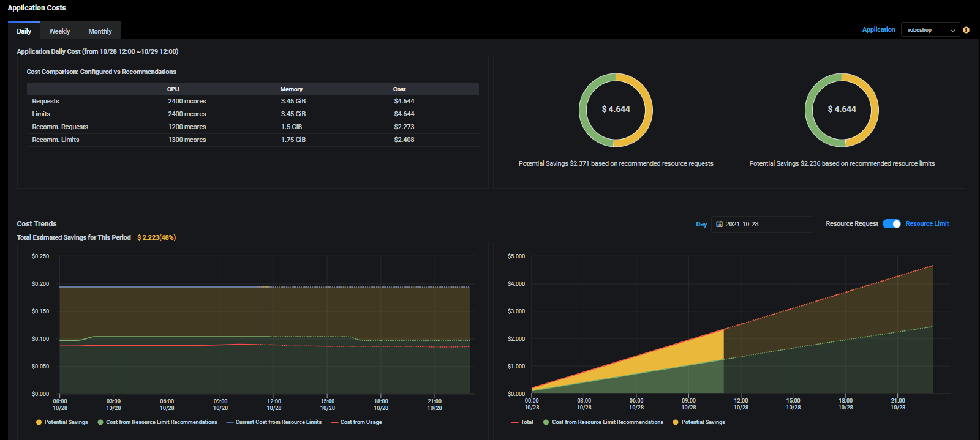980x440 pixels.
Task: Switch to the Weekly tab
Action: [59, 31]
